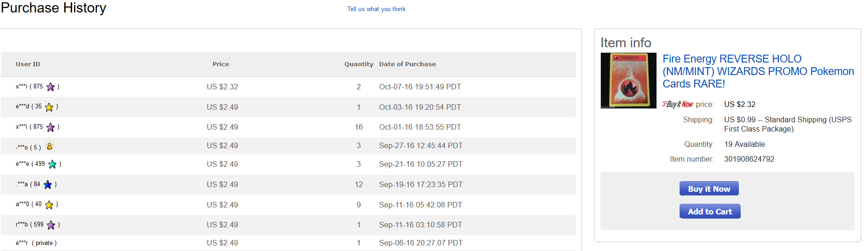
Task: Open the "Tell us what you think" link
Action: [376, 9]
